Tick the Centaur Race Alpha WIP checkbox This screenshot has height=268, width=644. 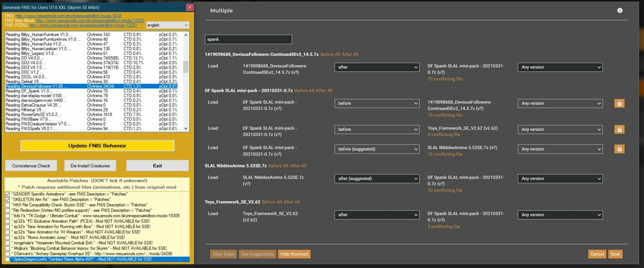(x=7, y=259)
